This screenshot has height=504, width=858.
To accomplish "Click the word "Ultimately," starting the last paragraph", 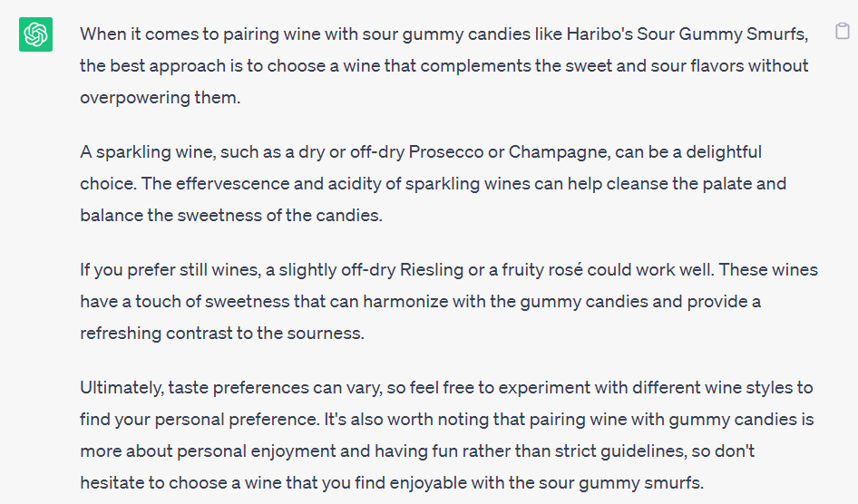I will point(122,389).
